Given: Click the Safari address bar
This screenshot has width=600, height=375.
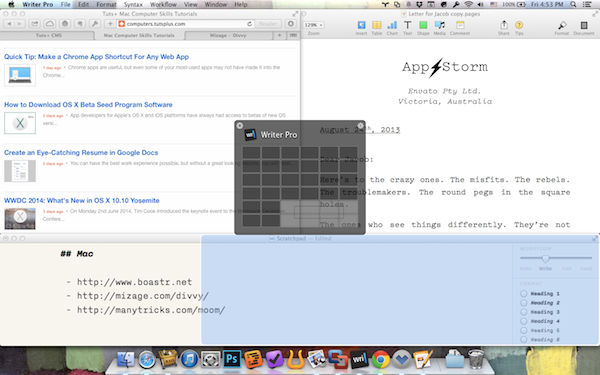Looking at the screenshot, I should (x=186, y=24).
